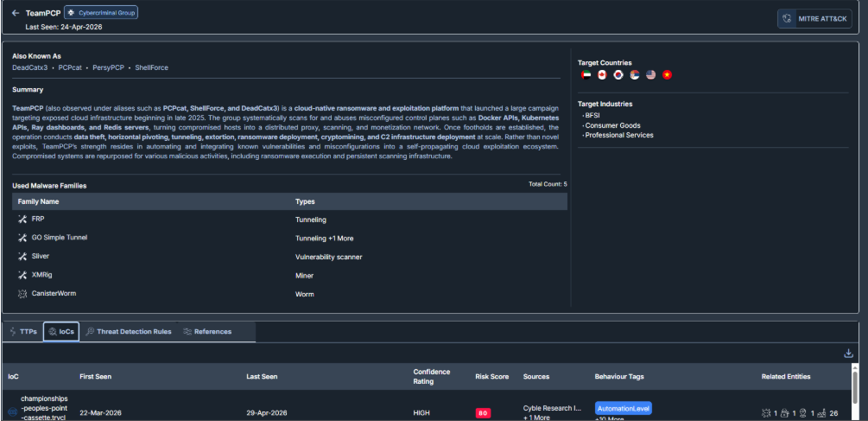Click the related entity icon showing count 26
The width and height of the screenshot is (868, 421).
pyautogui.click(x=822, y=412)
